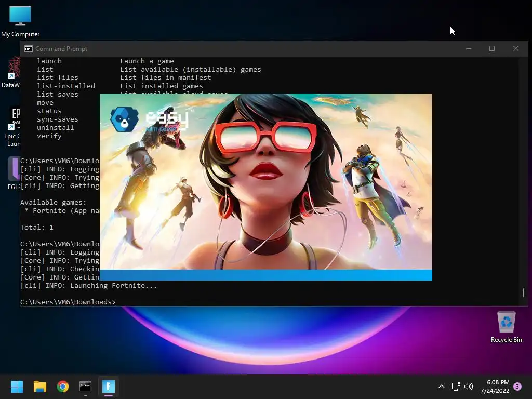
Task: Close the Command Prompt window
Action: click(516, 49)
